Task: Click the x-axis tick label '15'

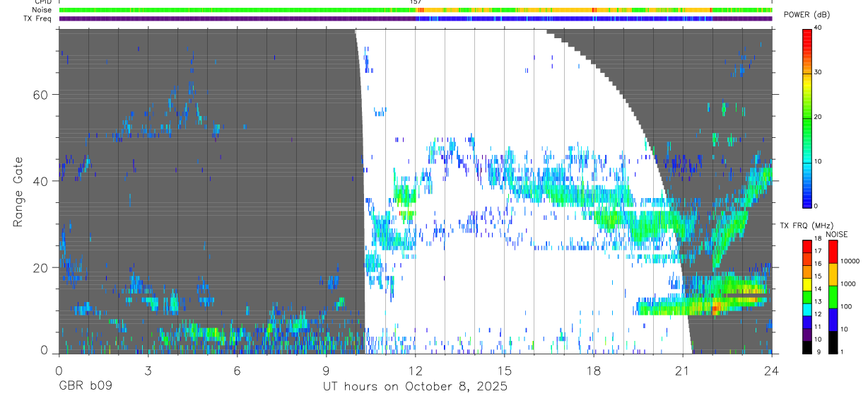Action: click(504, 370)
